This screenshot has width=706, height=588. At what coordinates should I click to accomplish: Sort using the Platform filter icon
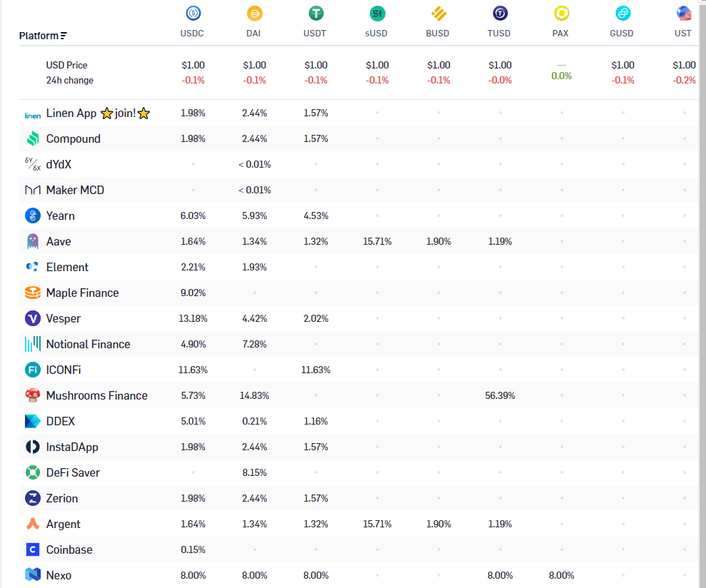tap(64, 36)
